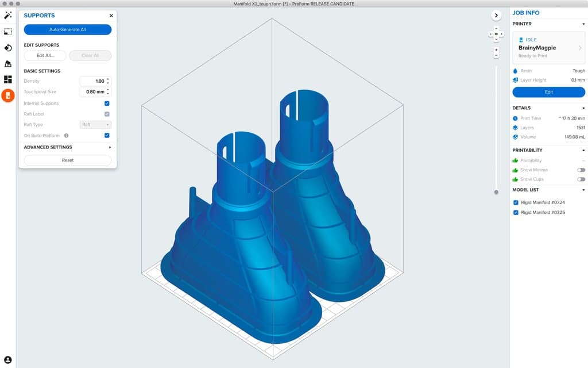Enable the Show Cups switch
The image size is (588, 368).
[581, 179]
